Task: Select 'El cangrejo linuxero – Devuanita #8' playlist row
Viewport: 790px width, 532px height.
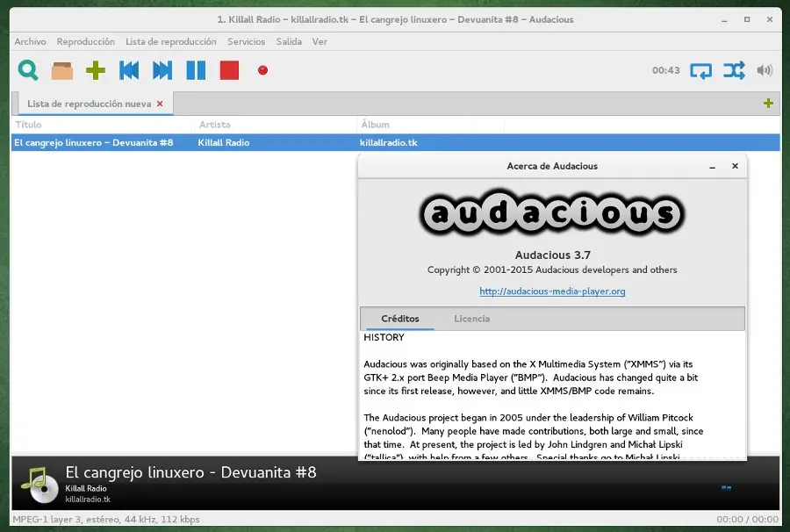Action: (396, 142)
